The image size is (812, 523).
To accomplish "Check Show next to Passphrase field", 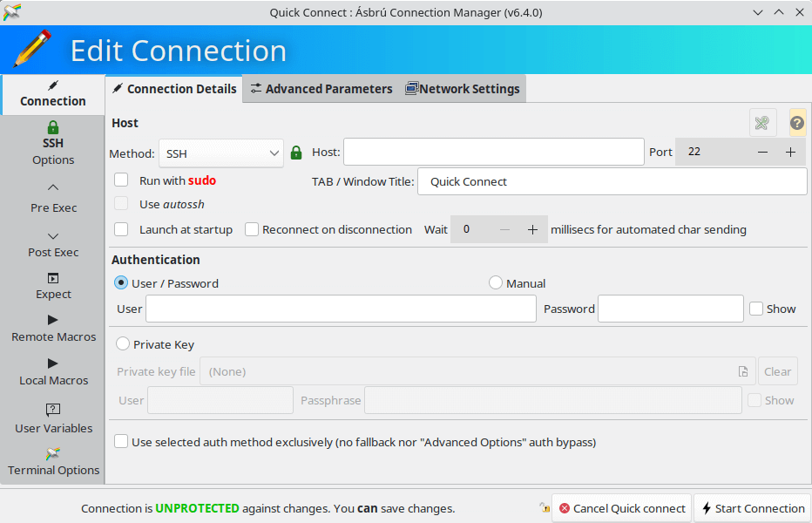I will tap(754, 400).
